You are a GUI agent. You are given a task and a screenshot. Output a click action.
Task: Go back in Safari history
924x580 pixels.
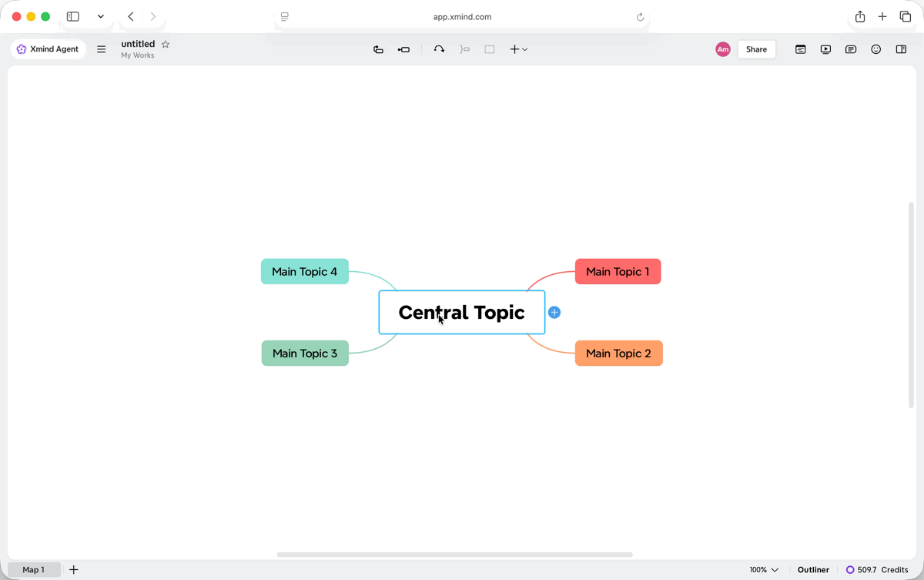131,16
